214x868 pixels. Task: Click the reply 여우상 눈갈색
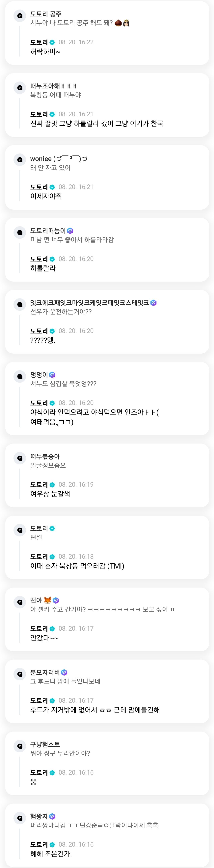pyautogui.click(x=50, y=494)
